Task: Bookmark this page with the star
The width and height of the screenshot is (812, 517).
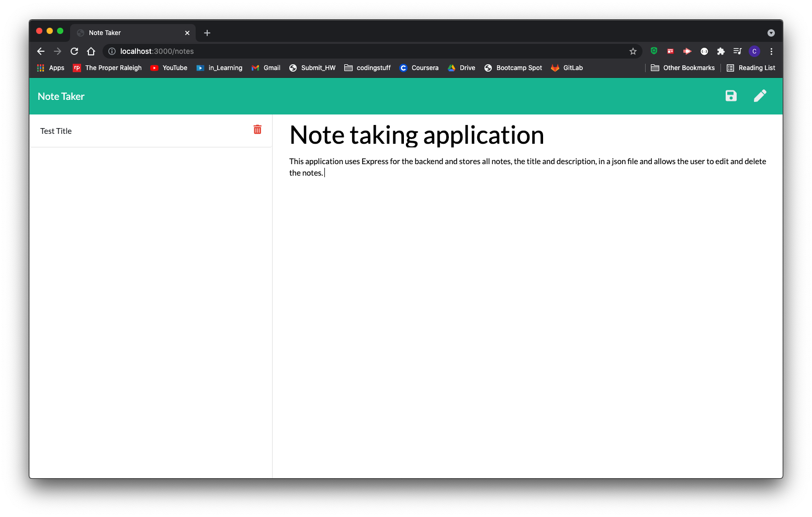Action: 633,51
